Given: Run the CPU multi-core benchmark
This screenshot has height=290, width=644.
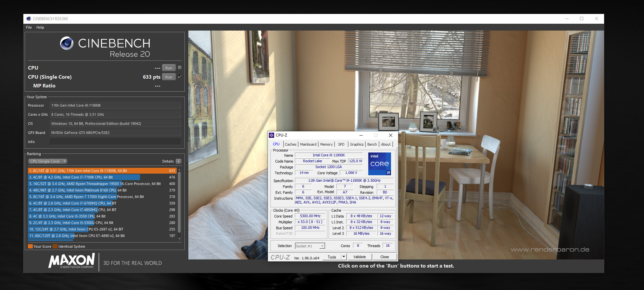Looking at the screenshot, I should click(x=169, y=68).
